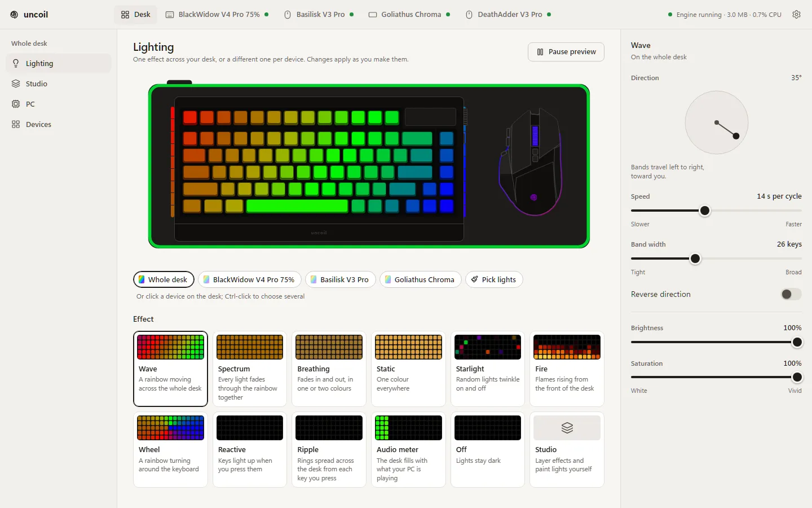The image size is (812, 508).
Task: Adjust the Band width slider handle
Action: pyautogui.click(x=695, y=259)
